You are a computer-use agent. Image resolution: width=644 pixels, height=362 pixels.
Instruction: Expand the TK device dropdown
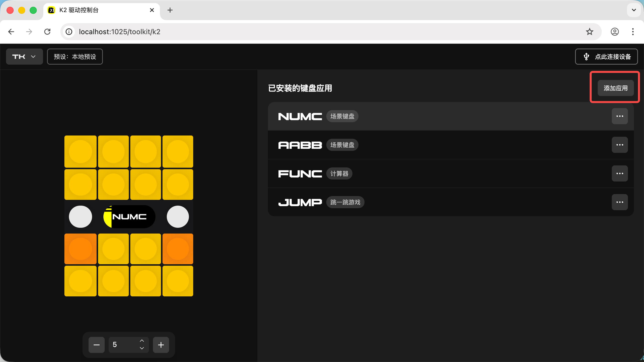(x=24, y=57)
